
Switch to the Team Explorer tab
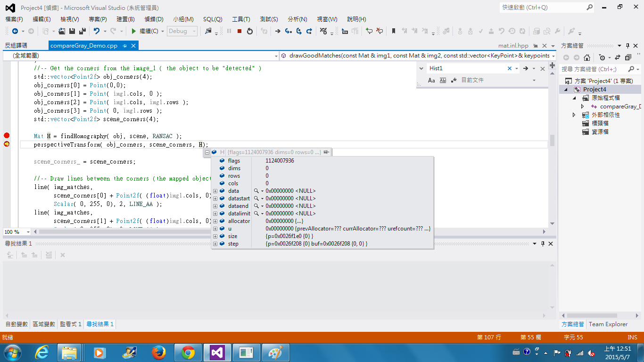pyautogui.click(x=608, y=324)
